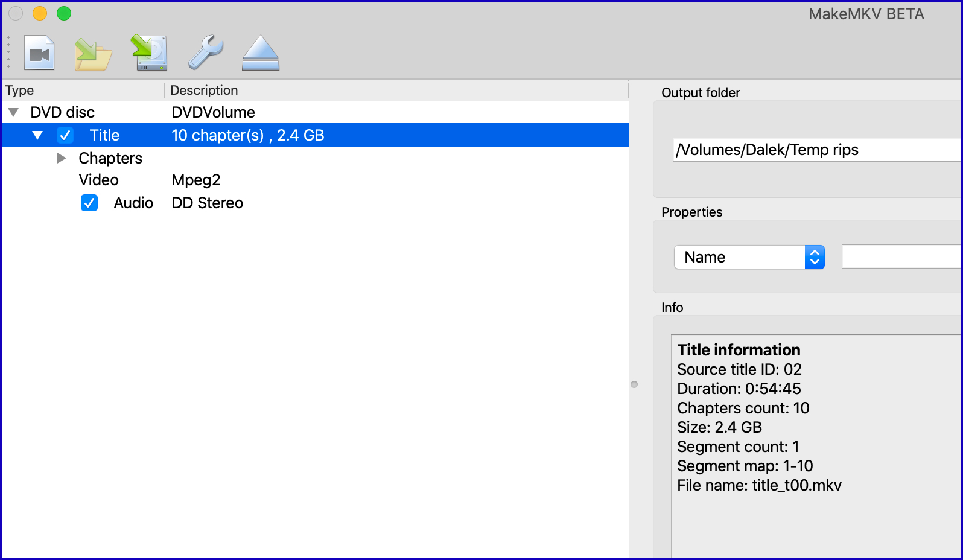Collapse the DVD disc tree node
Viewport: 963px width, 560px height.
tap(13, 112)
